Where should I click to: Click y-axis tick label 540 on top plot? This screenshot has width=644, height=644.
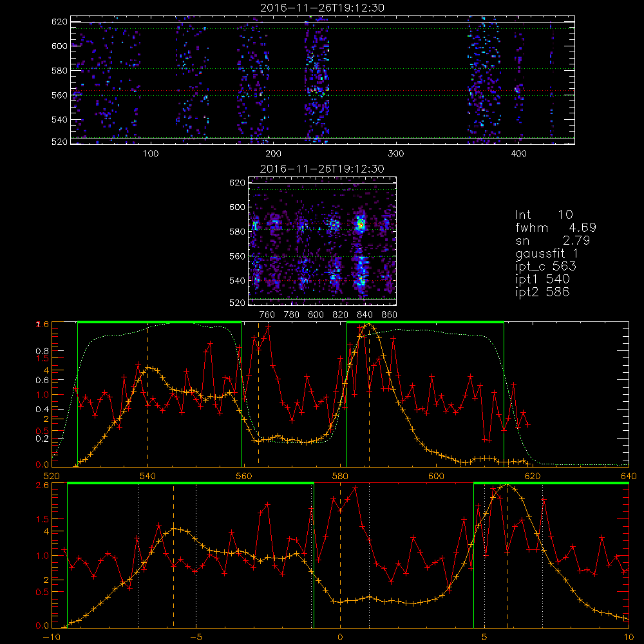click(59, 120)
